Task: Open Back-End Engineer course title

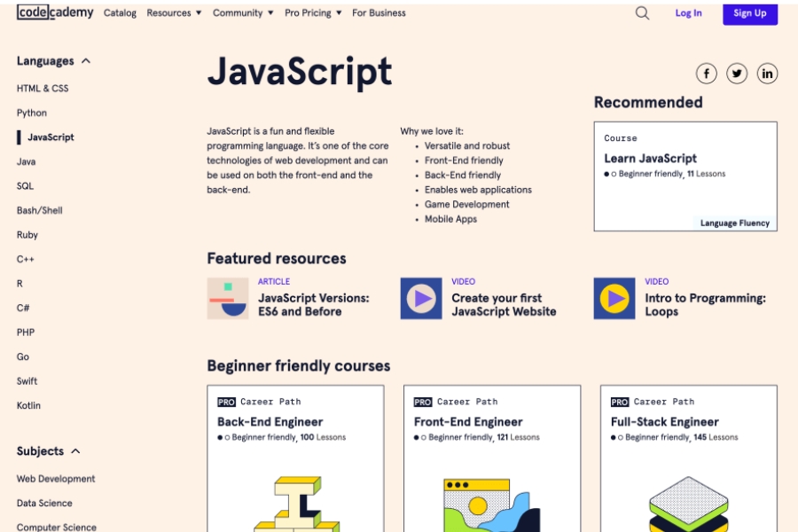Action: [x=270, y=422]
